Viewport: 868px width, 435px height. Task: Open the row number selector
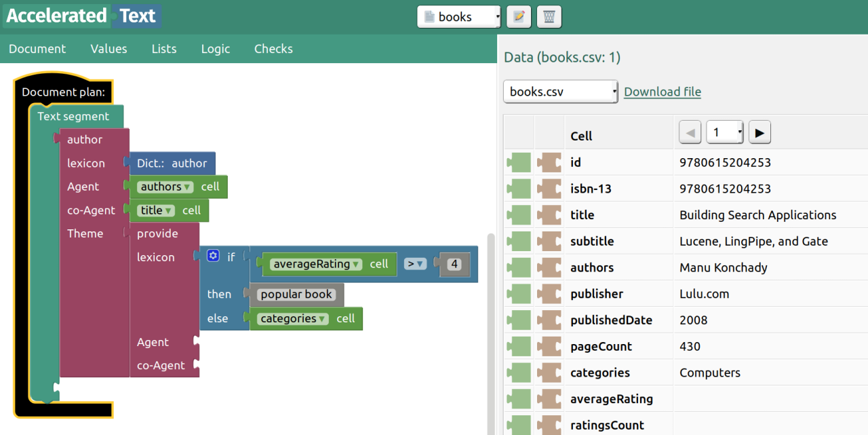click(x=725, y=133)
